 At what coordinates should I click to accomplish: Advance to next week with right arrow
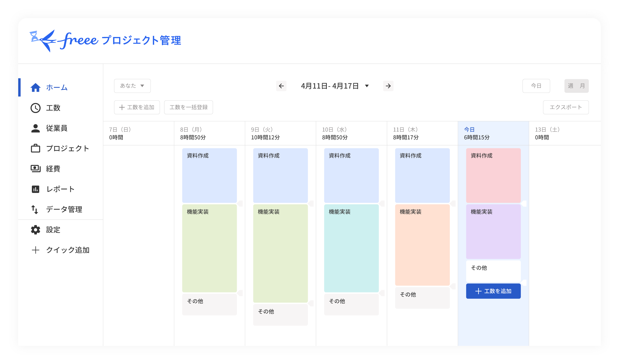point(388,86)
